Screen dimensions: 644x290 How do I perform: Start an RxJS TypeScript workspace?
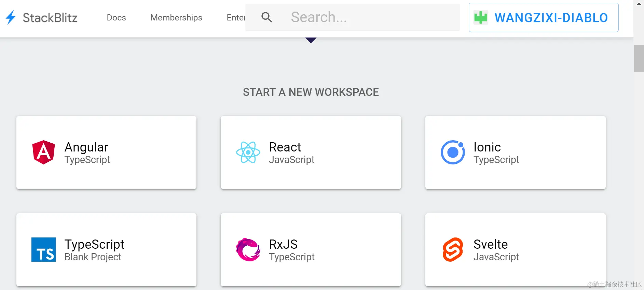point(311,250)
